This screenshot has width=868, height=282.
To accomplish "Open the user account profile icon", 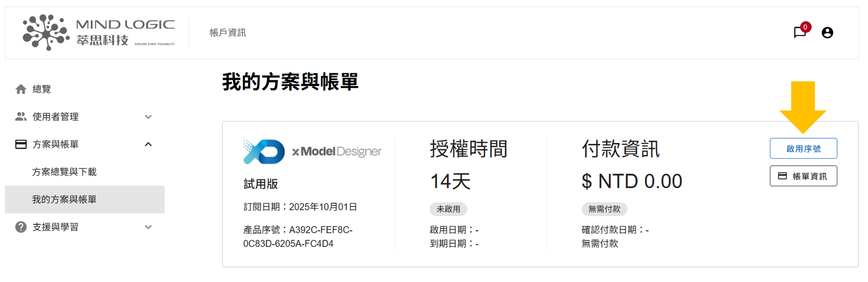I will pyautogui.click(x=827, y=33).
